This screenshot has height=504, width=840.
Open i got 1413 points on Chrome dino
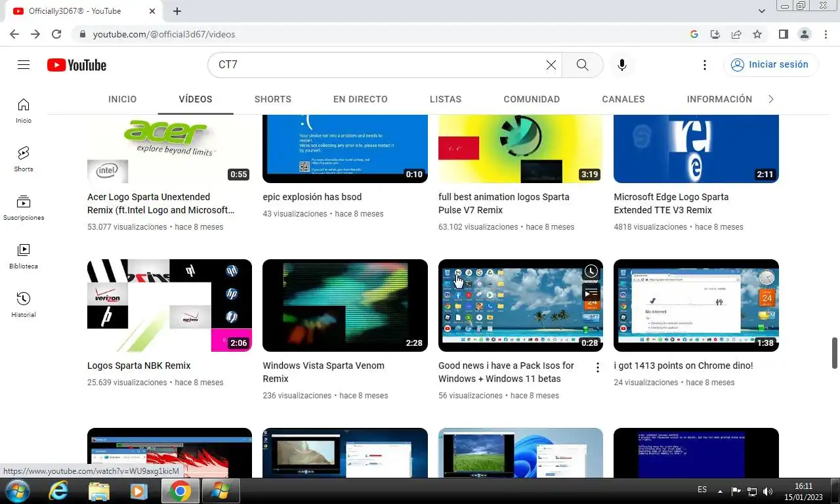pyautogui.click(x=683, y=366)
